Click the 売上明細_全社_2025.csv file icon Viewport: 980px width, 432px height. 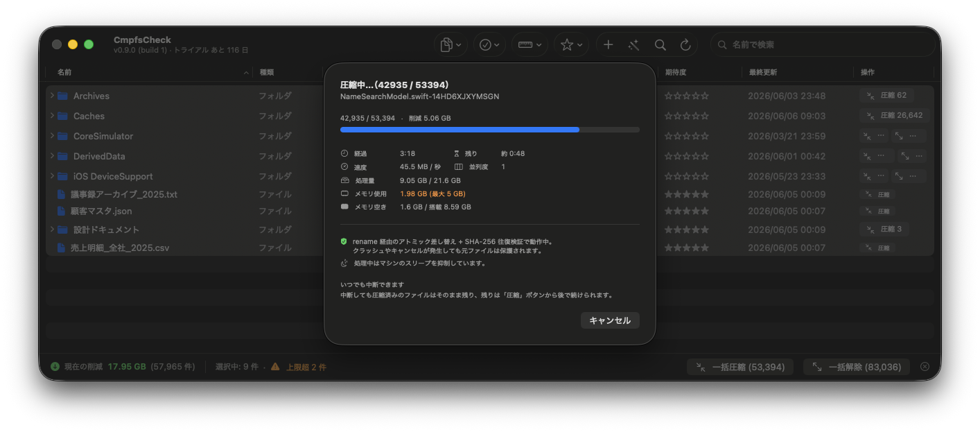point(62,248)
